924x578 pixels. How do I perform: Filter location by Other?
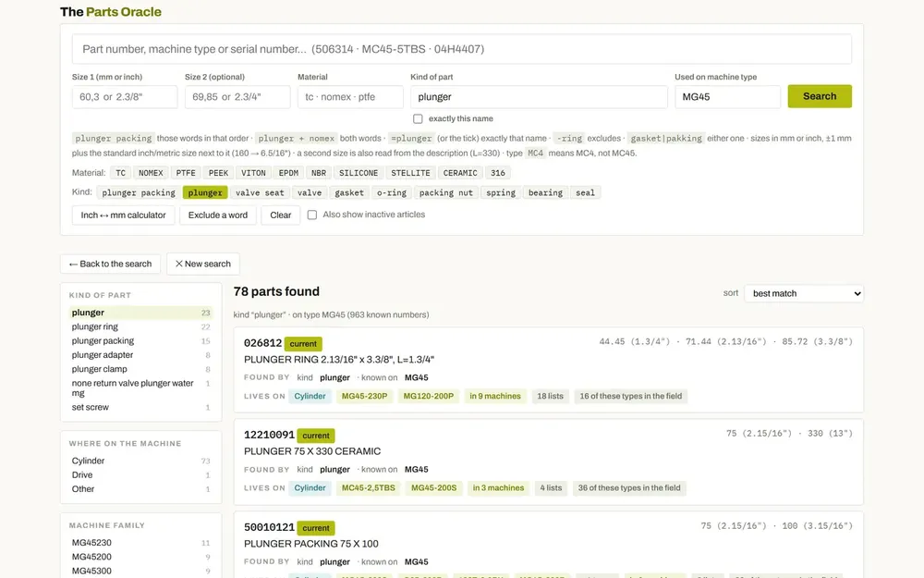[x=140, y=489]
